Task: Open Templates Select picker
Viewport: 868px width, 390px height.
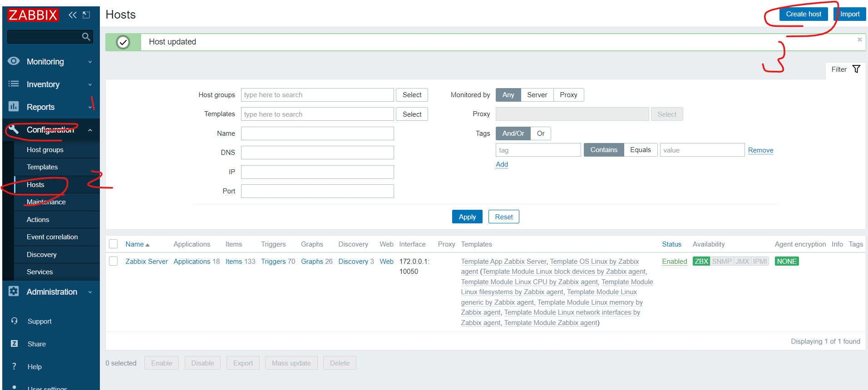Action: point(412,114)
